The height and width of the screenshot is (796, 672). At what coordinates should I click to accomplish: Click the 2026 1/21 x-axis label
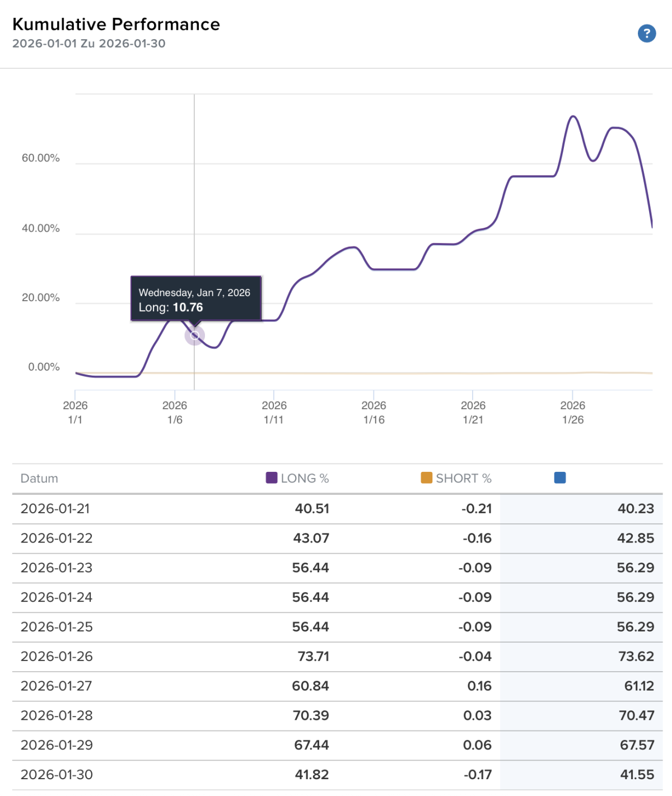coord(473,413)
